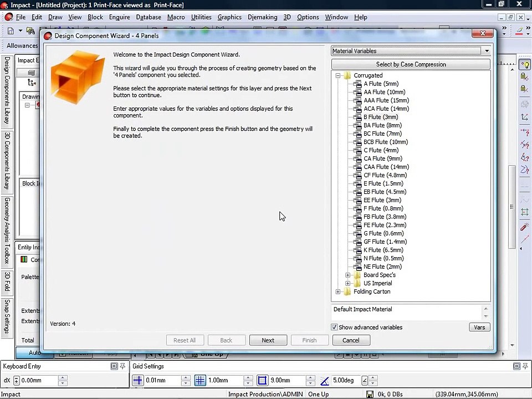
Task: Toggle the highlighted 1.00mm grid button
Action: [200, 380]
